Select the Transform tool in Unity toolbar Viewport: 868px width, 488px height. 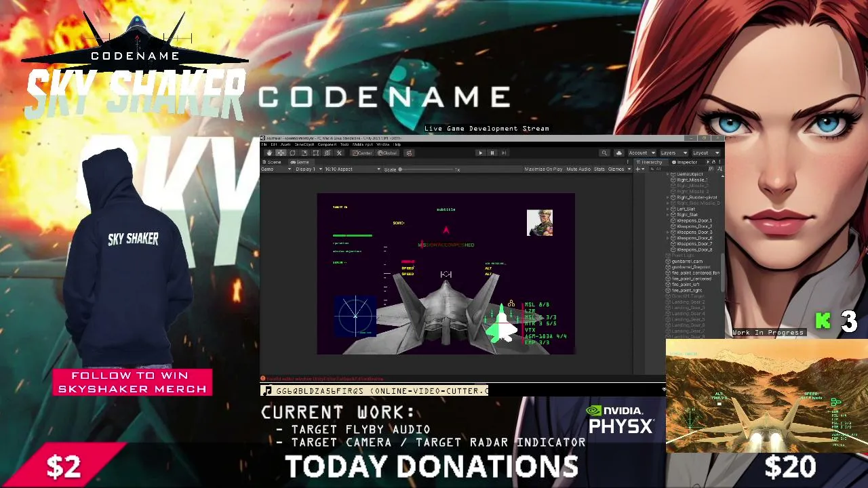[x=327, y=152]
